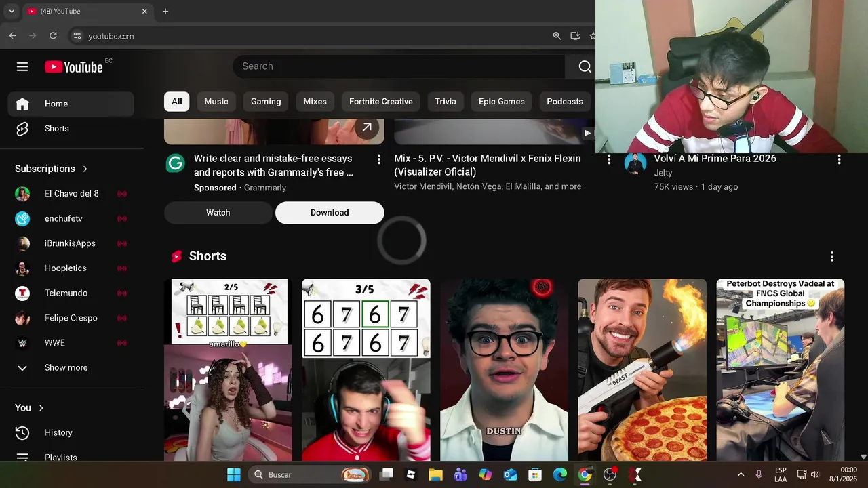Screen dimensions: 868x488
Task: Open options for Mix 5. P.V. video
Action: click(609, 159)
